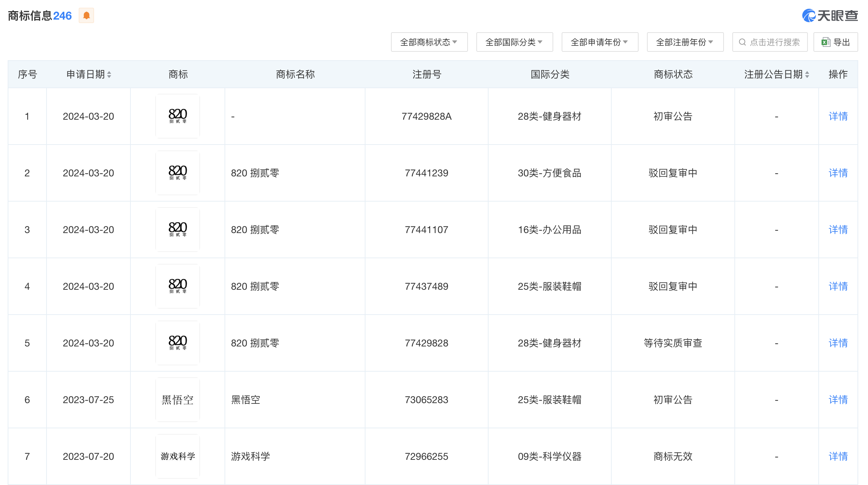Open 全部国际分类 dropdown
The image size is (868, 485).
514,42
